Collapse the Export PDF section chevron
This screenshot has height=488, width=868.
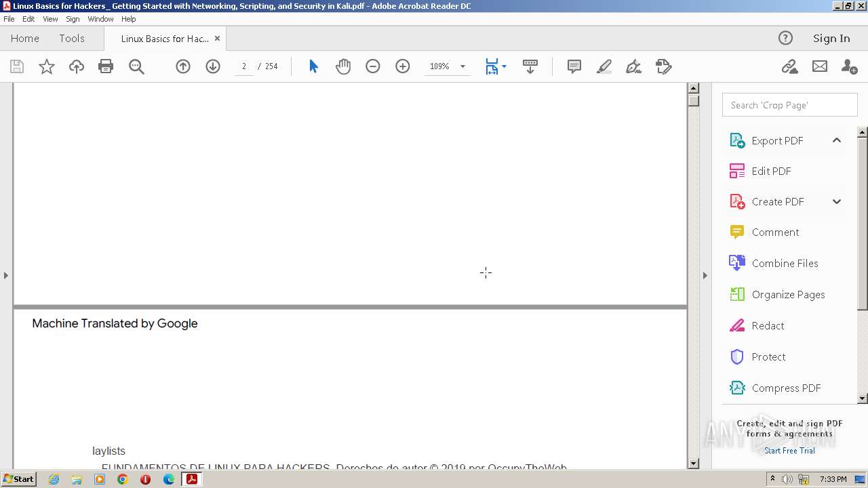coord(837,140)
